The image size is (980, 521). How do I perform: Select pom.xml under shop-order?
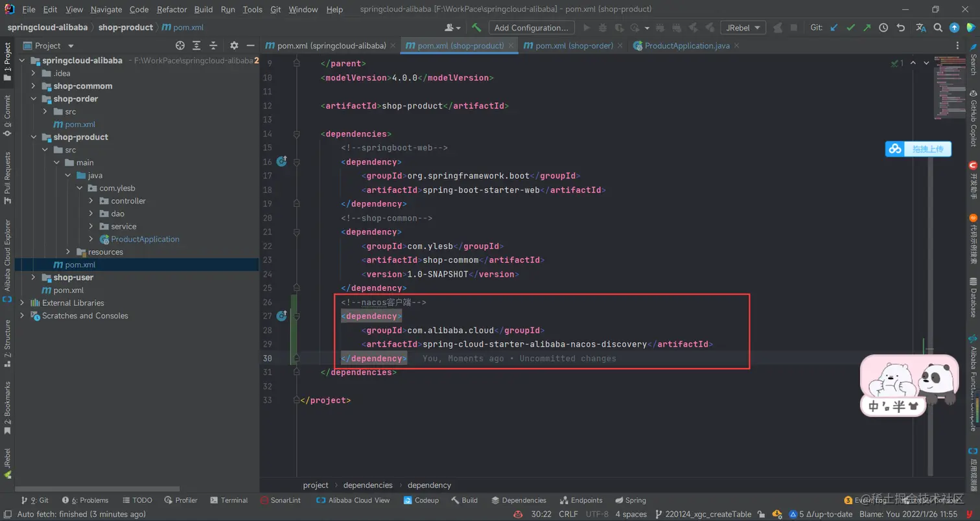(80, 124)
